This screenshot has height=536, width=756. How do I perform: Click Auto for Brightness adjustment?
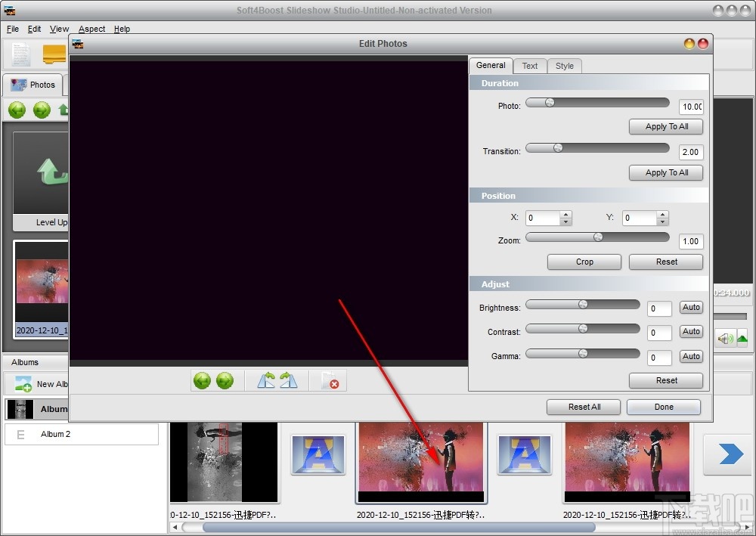(690, 307)
